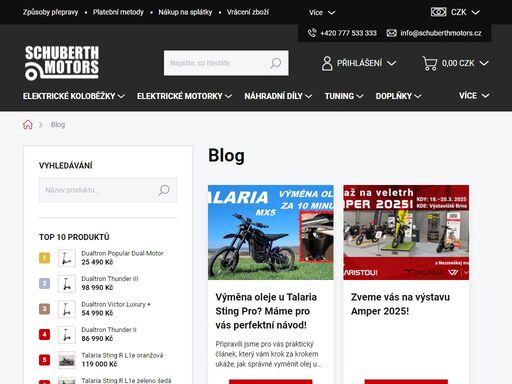Open the Talaria MX5 oil change article image
The height and width of the screenshot is (384, 512).
[271, 232]
